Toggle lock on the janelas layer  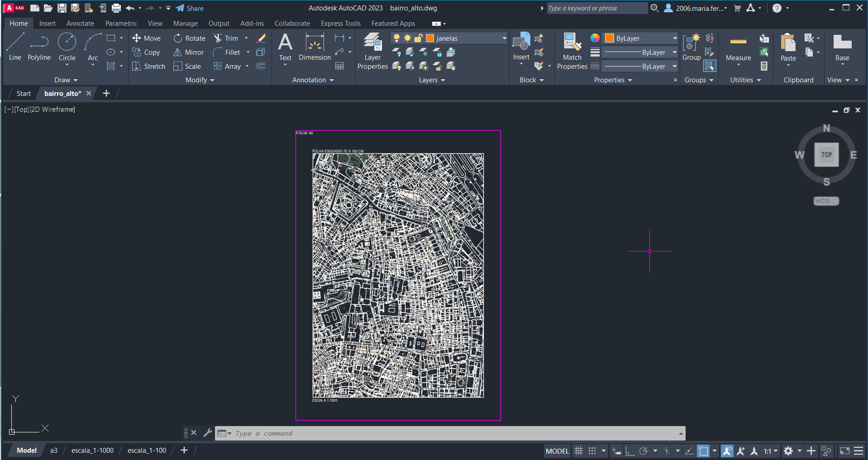pos(419,38)
